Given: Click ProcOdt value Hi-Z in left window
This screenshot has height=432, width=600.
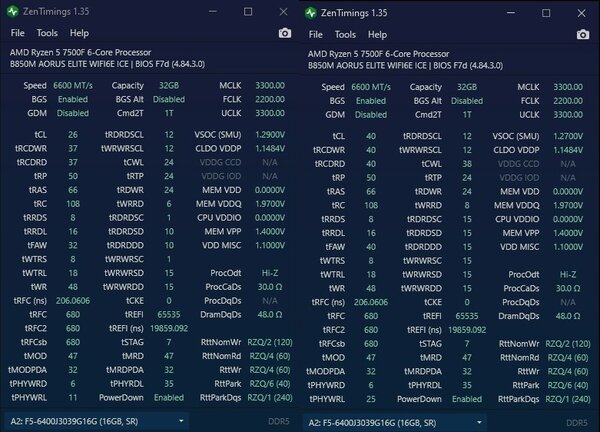Looking at the screenshot, I should click(x=270, y=273).
